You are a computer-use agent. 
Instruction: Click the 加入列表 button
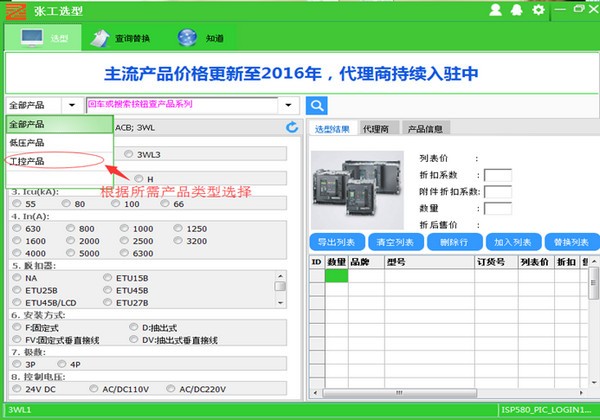[x=511, y=242]
